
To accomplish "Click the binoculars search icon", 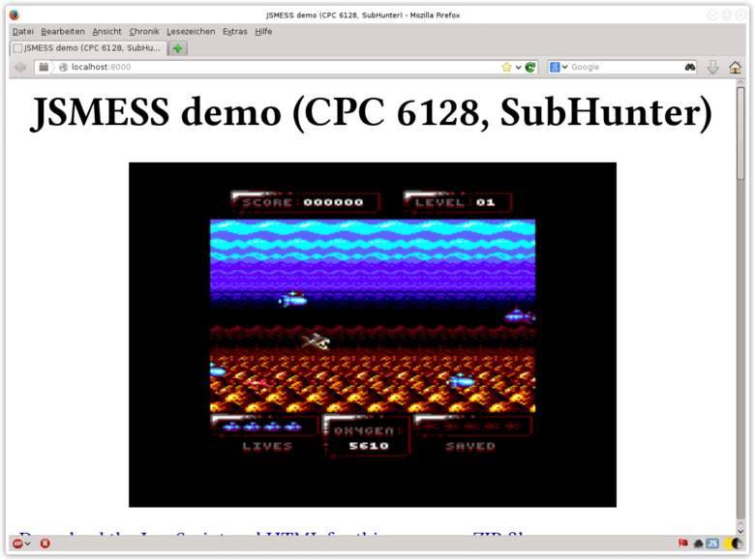I will click(690, 68).
